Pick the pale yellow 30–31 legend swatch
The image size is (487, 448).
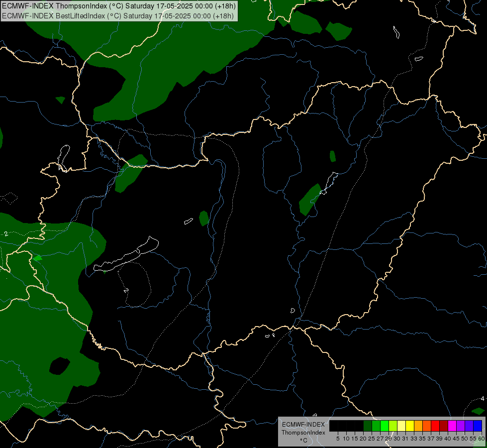[x=401, y=426]
